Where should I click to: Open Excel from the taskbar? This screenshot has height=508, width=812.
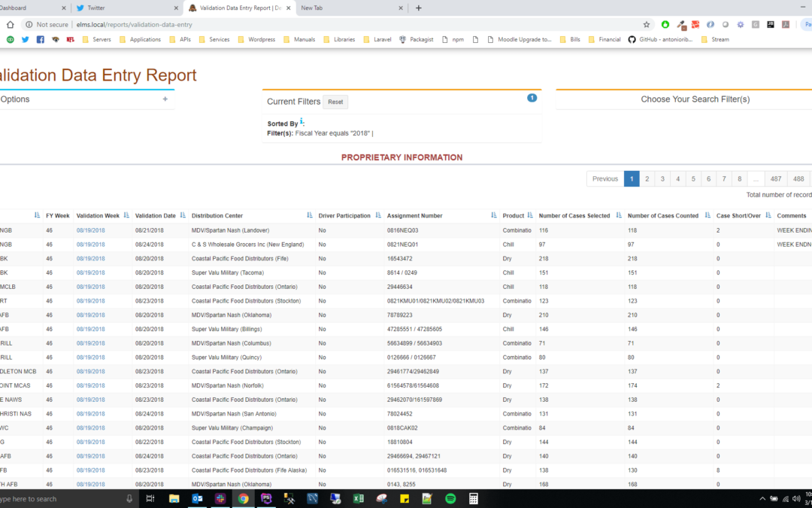[x=359, y=499]
